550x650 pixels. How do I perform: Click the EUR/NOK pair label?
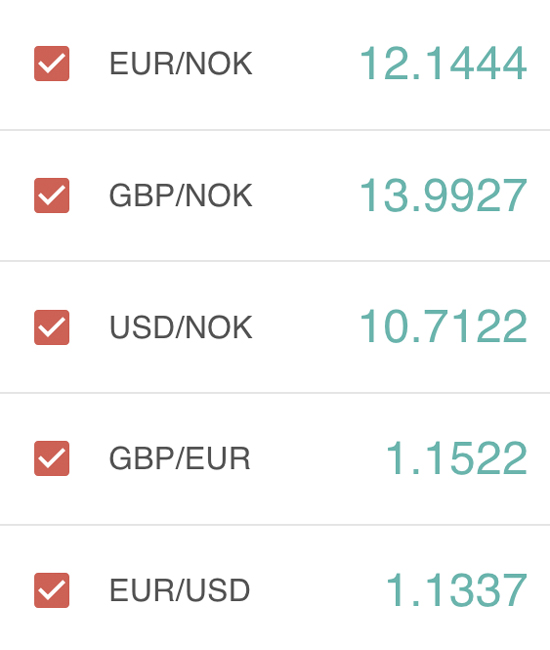(181, 64)
